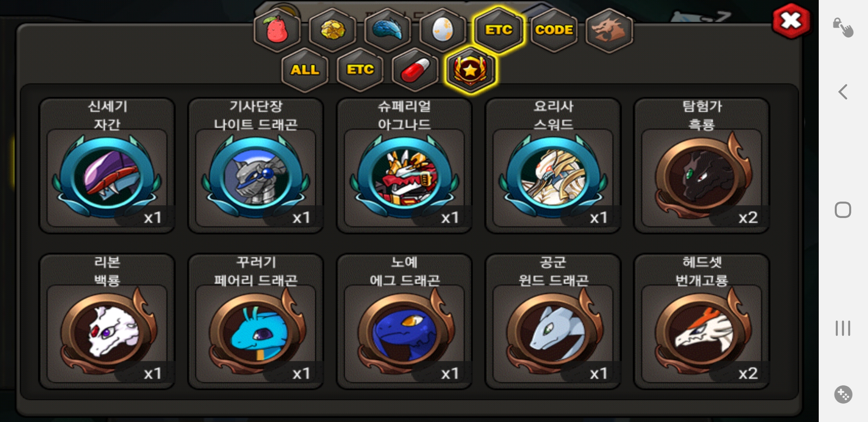Select the second-row ETC filter
Image resolution: width=868 pixels, height=422 pixels.
coord(360,70)
